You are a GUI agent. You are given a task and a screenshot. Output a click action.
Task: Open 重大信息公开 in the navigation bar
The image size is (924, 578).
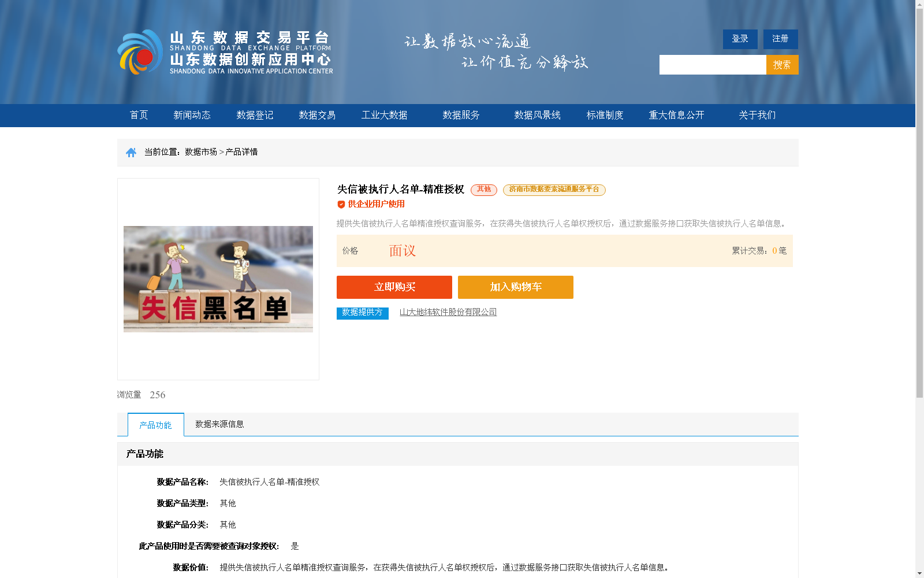pos(676,115)
